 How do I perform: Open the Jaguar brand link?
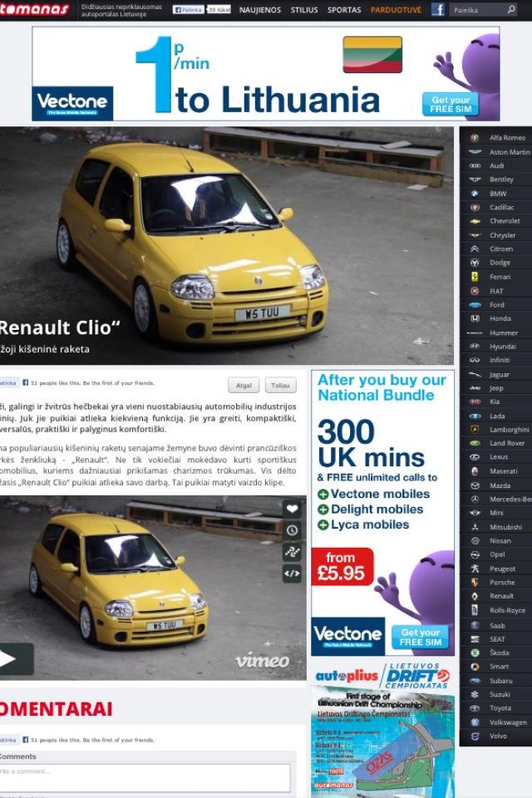[499, 375]
